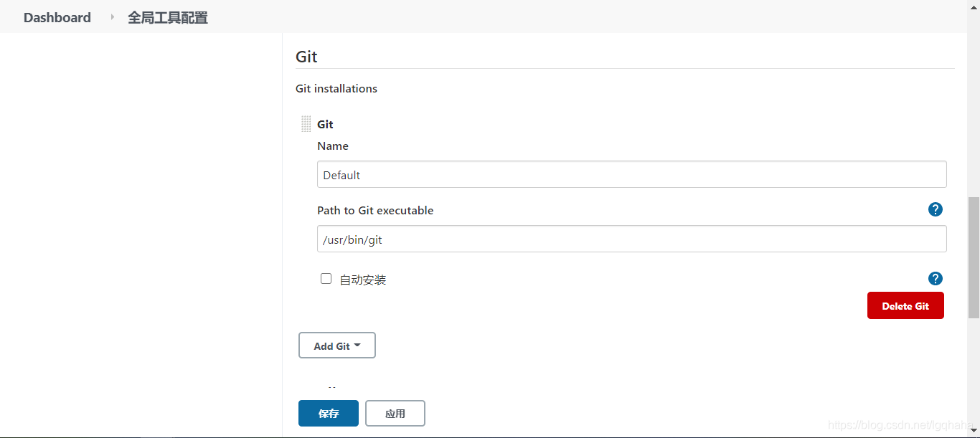Viewport: 980px width, 438px height.
Task: Click the Path to Git executable label
Action: 375,210
